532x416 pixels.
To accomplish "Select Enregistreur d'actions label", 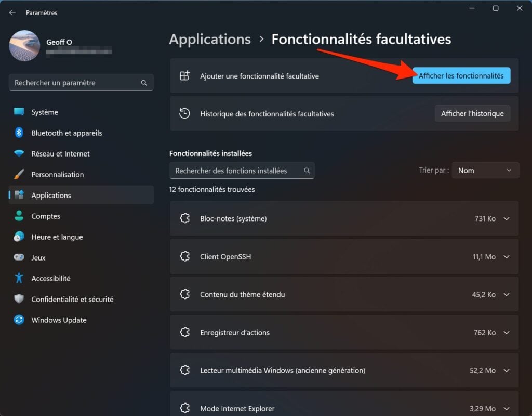I will (235, 333).
